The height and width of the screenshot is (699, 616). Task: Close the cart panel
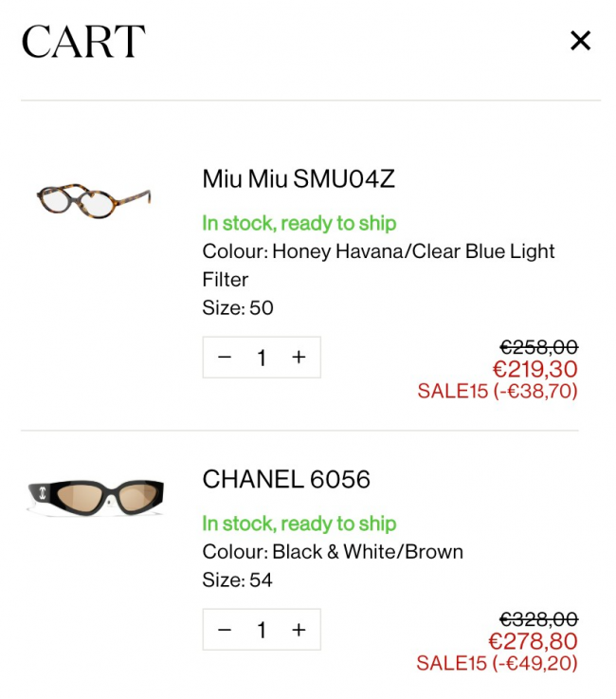click(x=580, y=40)
